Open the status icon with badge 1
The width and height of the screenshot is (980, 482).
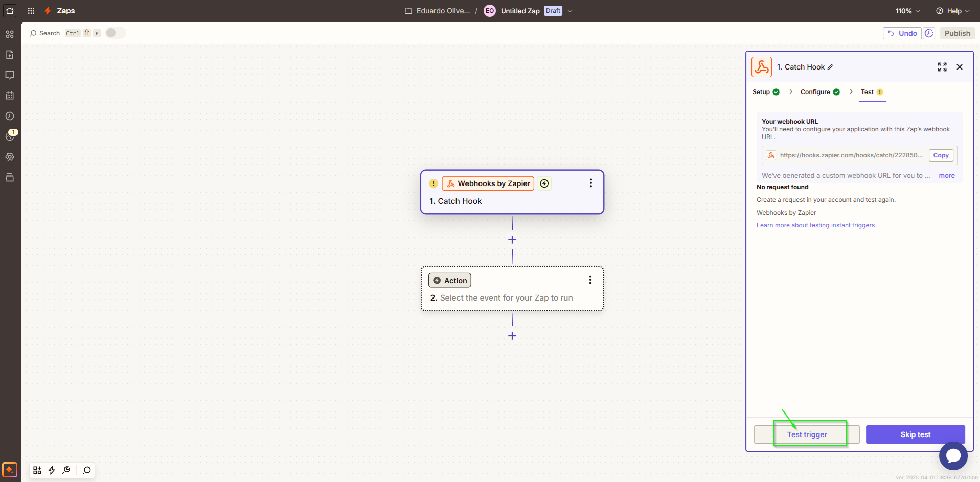pos(10,136)
